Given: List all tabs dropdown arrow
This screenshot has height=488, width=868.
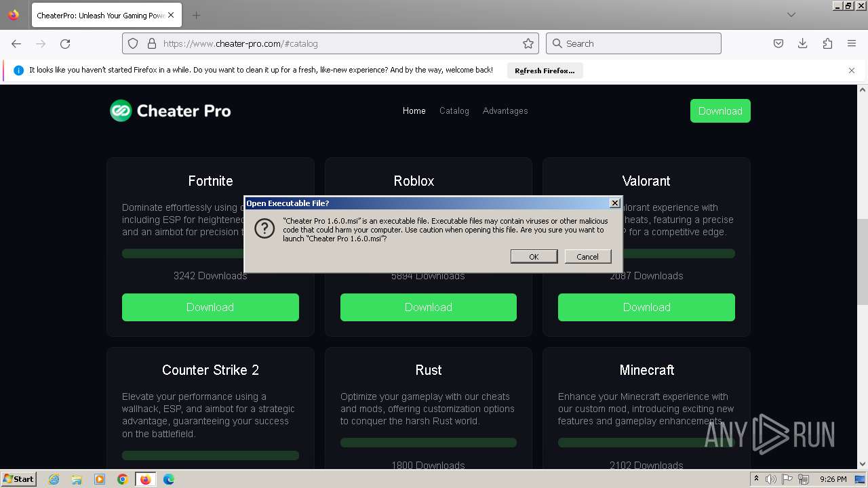Looking at the screenshot, I should click(x=791, y=15).
